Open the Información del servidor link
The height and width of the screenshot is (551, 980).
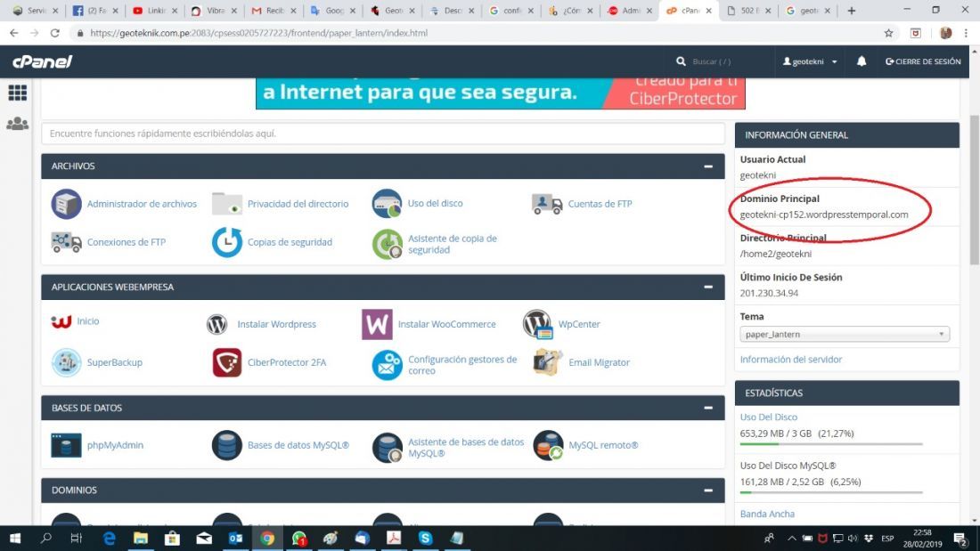(790, 360)
